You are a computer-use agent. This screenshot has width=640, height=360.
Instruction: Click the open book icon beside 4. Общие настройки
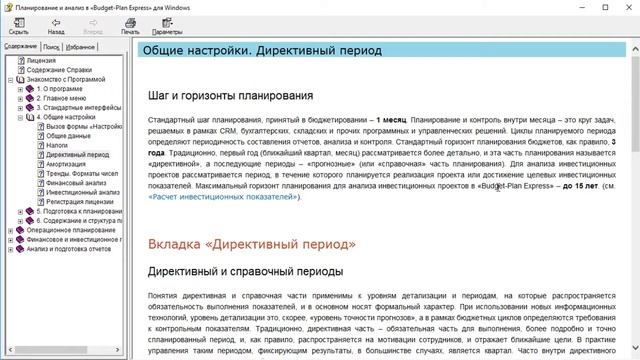pyautogui.click(x=30, y=117)
